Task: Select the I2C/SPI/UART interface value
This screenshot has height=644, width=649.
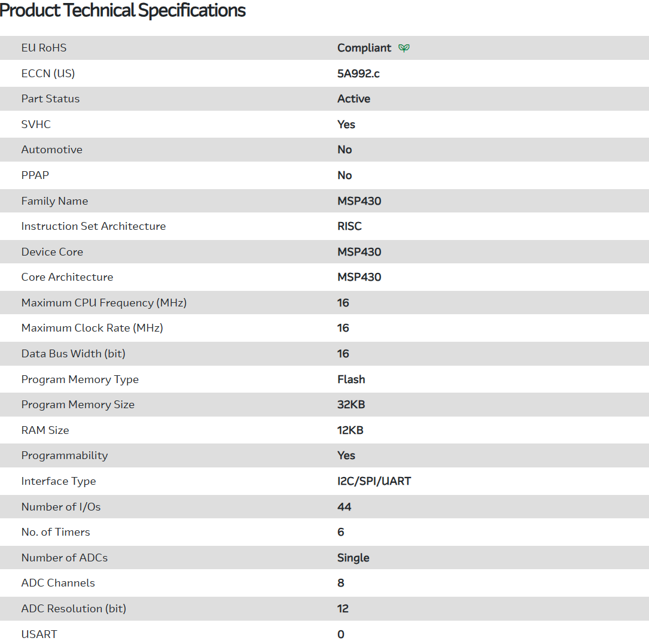Action: coord(374,481)
